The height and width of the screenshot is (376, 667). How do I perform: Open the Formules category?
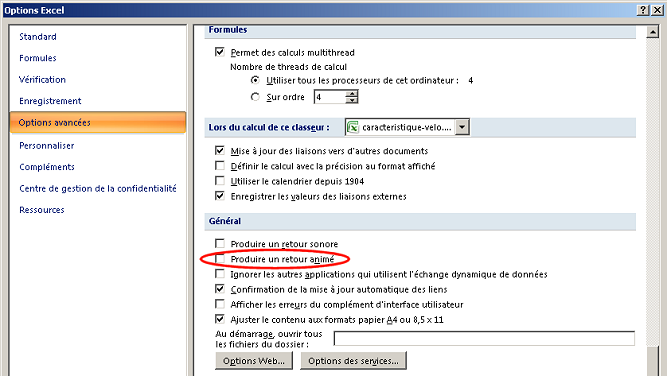tap(38, 58)
